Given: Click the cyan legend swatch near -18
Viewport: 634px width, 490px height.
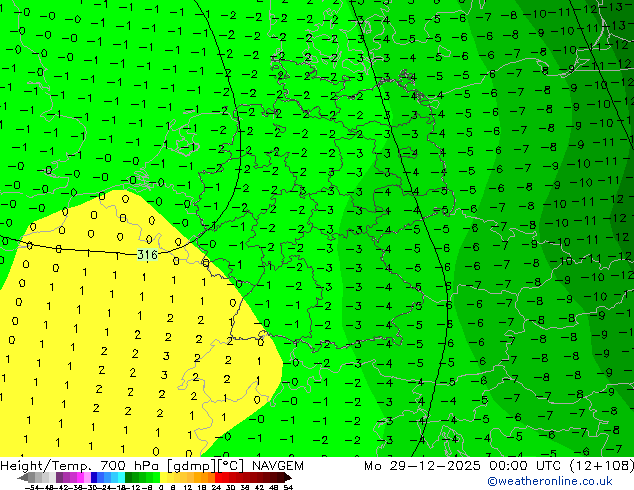Looking at the screenshot, I should [x=121, y=478].
